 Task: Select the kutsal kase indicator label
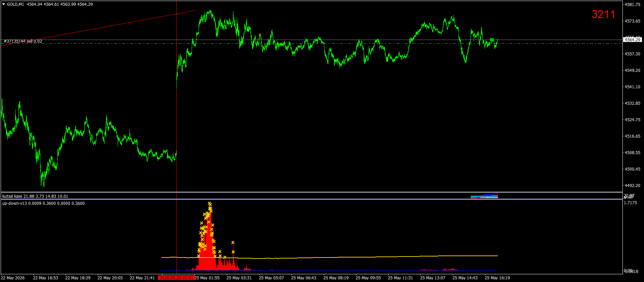click(35, 196)
